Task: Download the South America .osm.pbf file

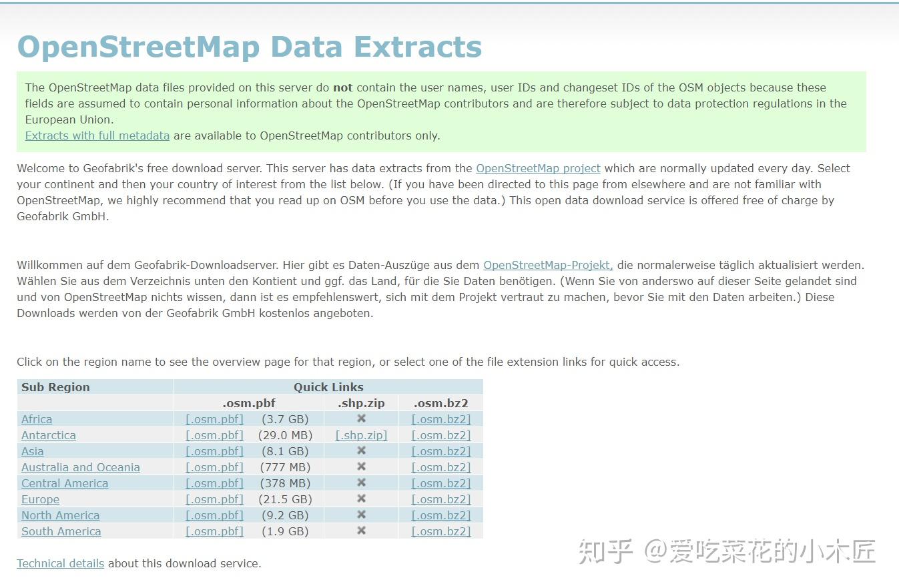Action: pyautogui.click(x=214, y=531)
